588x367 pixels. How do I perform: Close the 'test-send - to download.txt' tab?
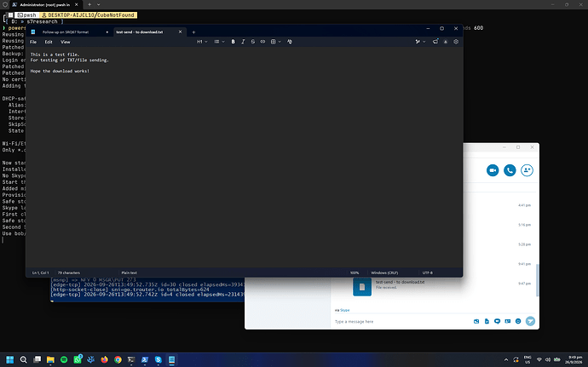(180, 32)
